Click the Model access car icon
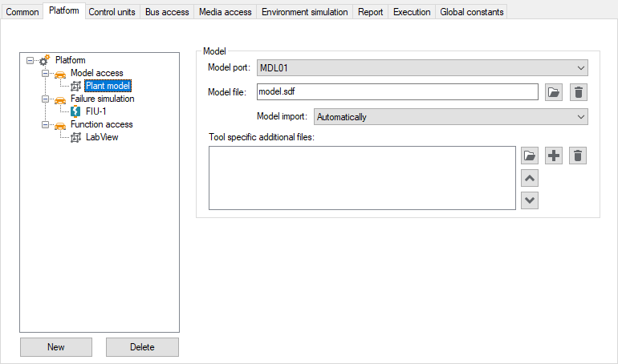The width and height of the screenshot is (618, 364). 60,74
